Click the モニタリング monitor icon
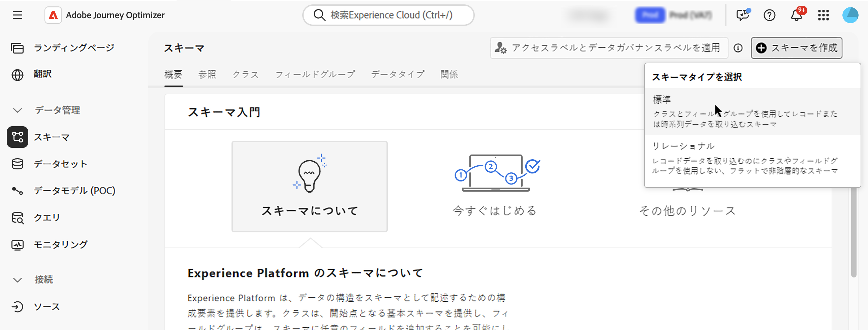868x330 pixels. tap(18, 245)
